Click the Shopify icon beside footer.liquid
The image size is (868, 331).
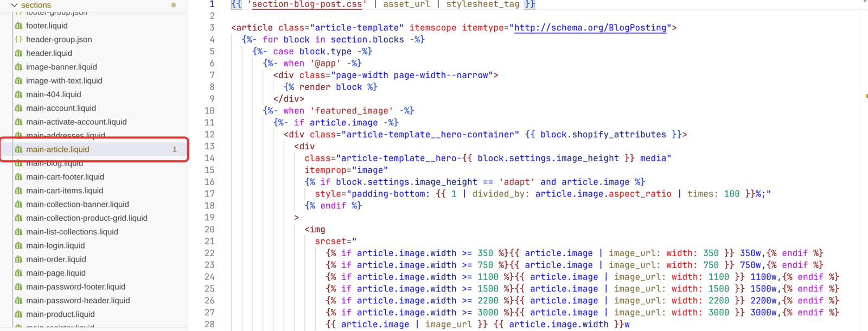click(18, 26)
